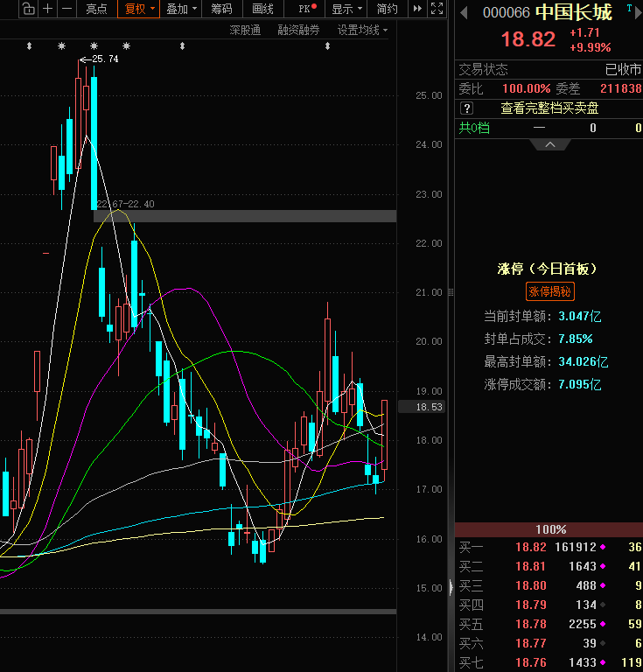Image resolution: width=643 pixels, height=672 pixels.
Task: Click the pink diamond in 买七 row
Action: (603, 662)
